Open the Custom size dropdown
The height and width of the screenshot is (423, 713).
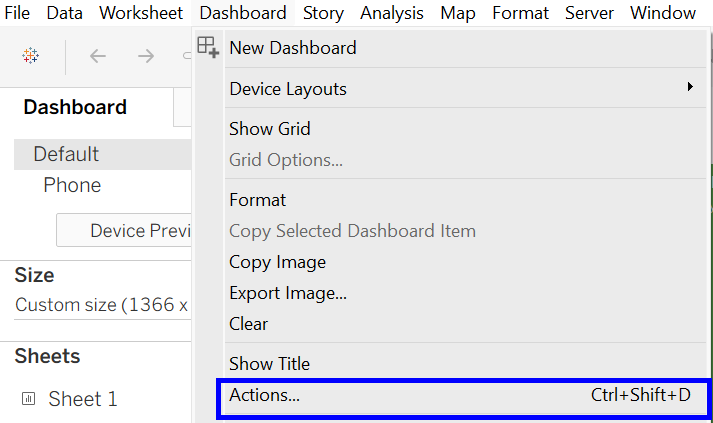(100, 305)
